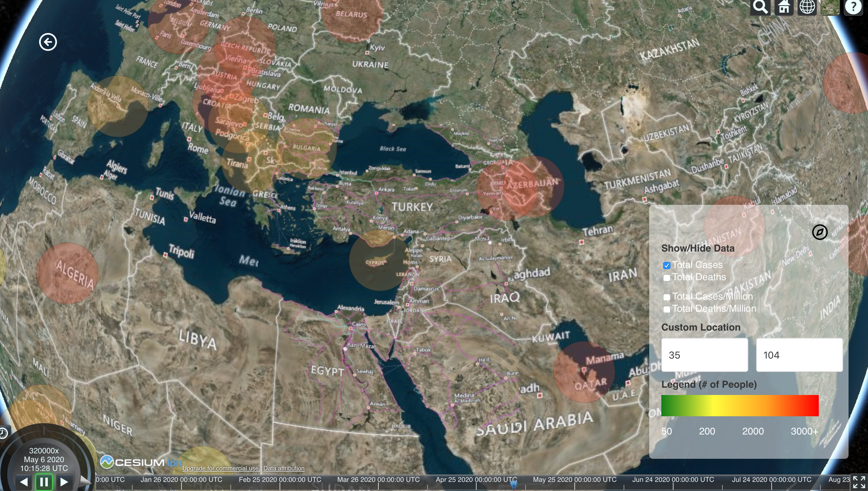
Task: Click the compass icon in panel
Action: [x=819, y=232]
